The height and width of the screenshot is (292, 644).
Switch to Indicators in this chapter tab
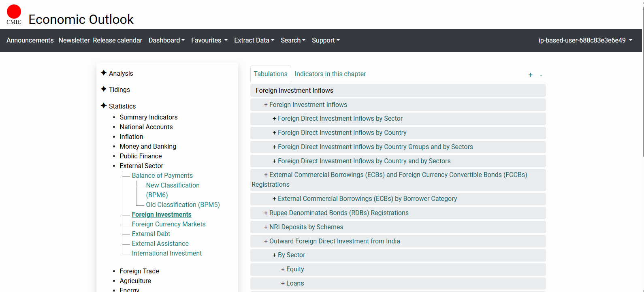[x=330, y=74]
